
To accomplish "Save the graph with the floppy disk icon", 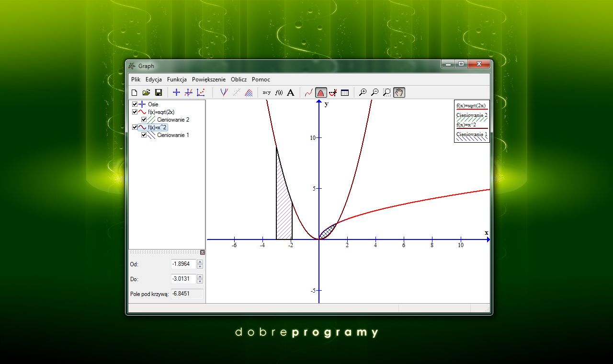I will click(x=159, y=92).
